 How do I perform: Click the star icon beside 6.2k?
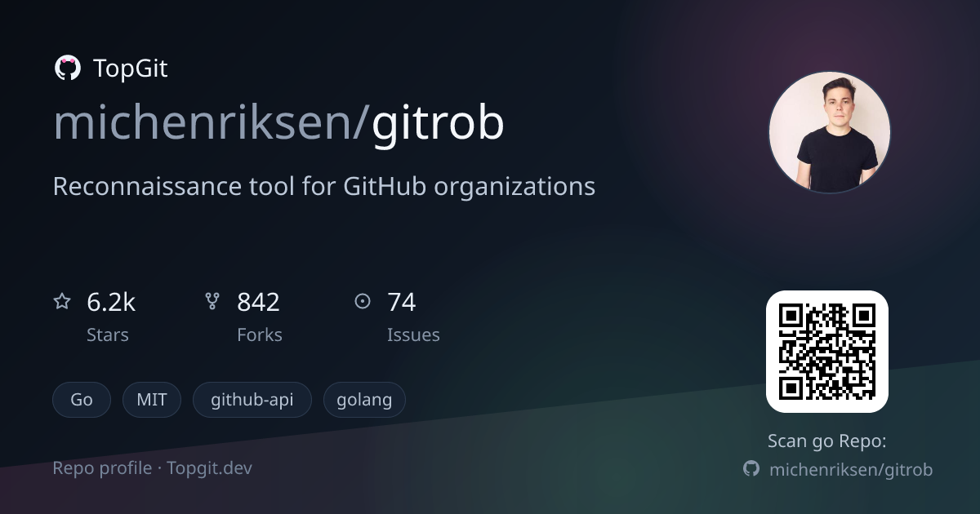click(x=62, y=302)
